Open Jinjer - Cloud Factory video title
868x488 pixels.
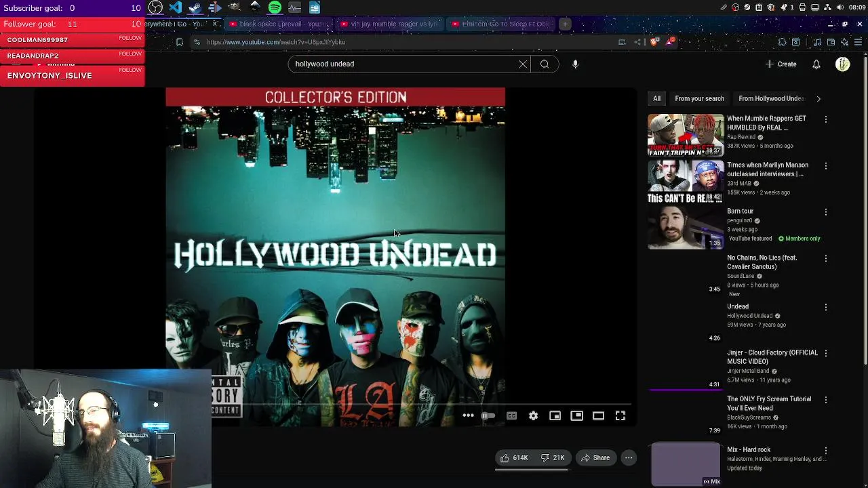click(772, 357)
